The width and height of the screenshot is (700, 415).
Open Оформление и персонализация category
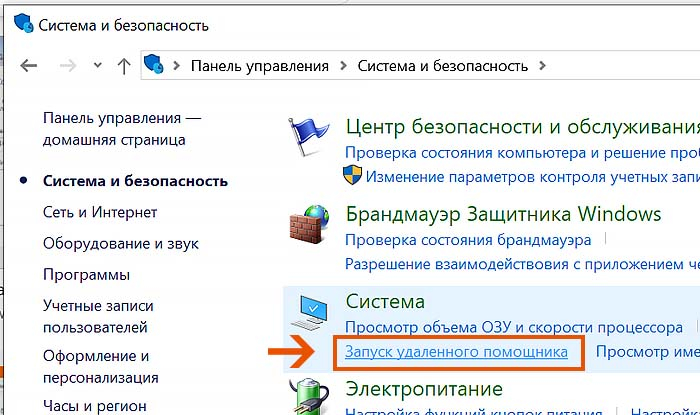[100, 367]
